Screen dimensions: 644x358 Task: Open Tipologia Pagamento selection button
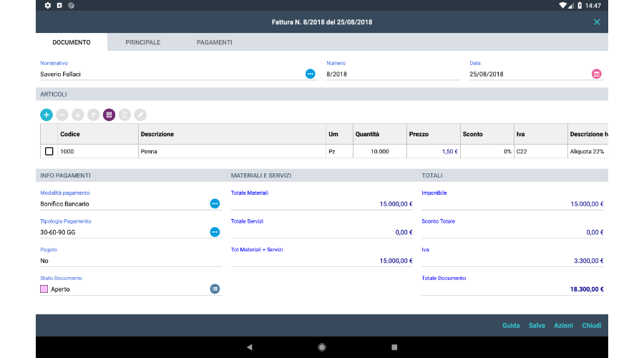coord(215,232)
